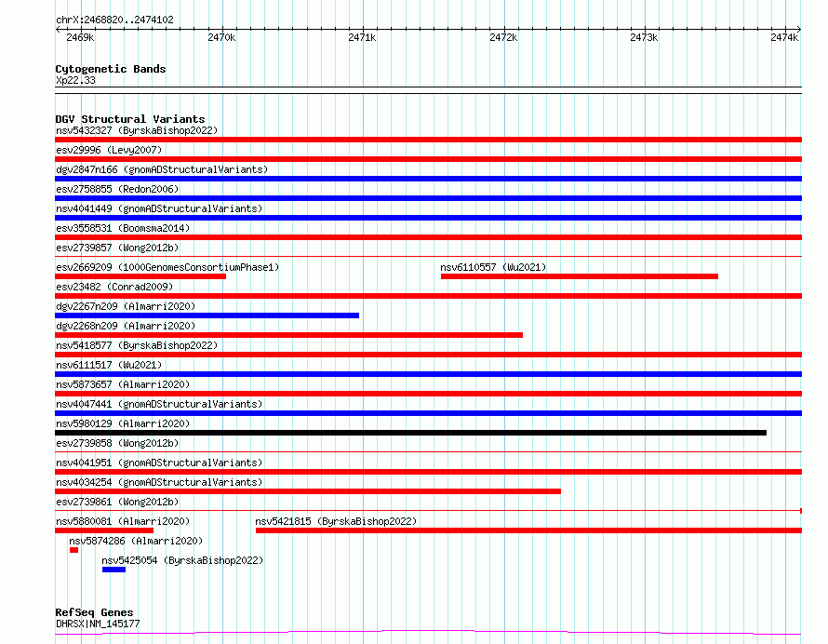The width and height of the screenshot is (828, 644).
Task: Click the 2473k ruler mark
Action: 644,37
